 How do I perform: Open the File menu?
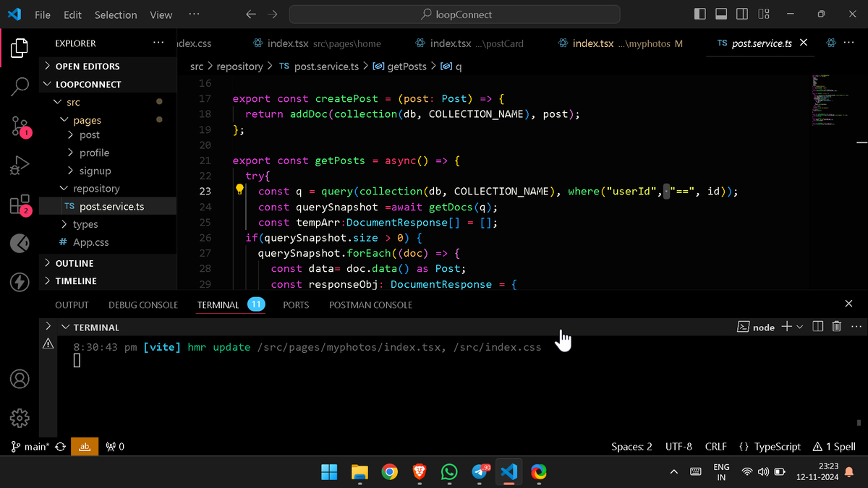pyautogui.click(x=43, y=14)
